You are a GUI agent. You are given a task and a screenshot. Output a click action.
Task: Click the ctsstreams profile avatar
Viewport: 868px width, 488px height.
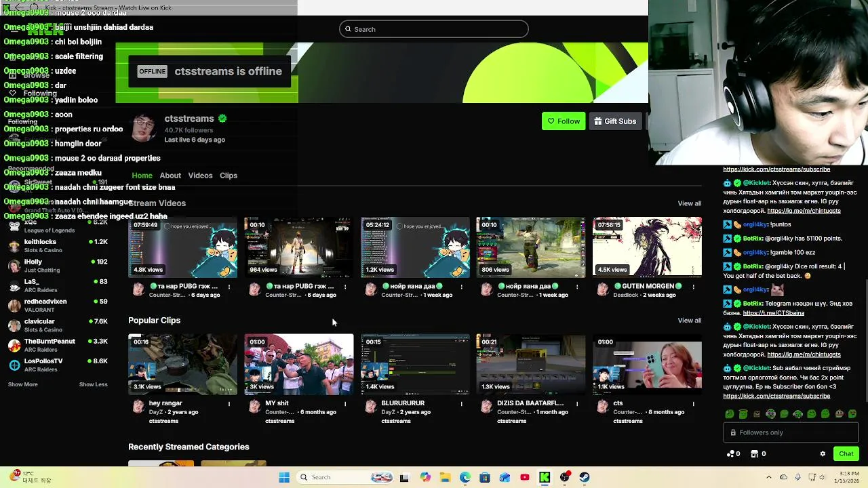point(144,127)
